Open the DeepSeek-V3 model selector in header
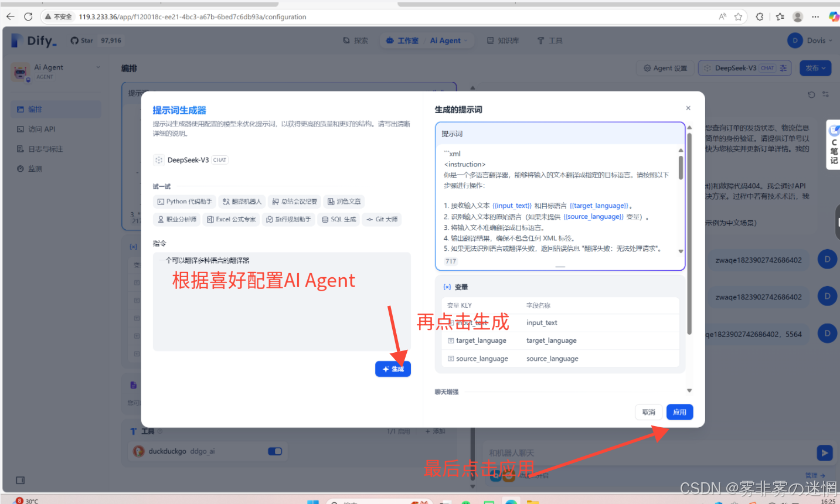 (745, 68)
